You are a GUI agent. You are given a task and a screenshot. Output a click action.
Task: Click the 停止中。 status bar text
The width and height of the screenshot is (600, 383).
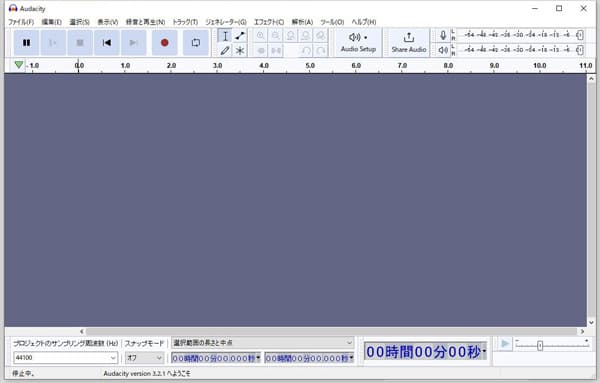coord(23,373)
